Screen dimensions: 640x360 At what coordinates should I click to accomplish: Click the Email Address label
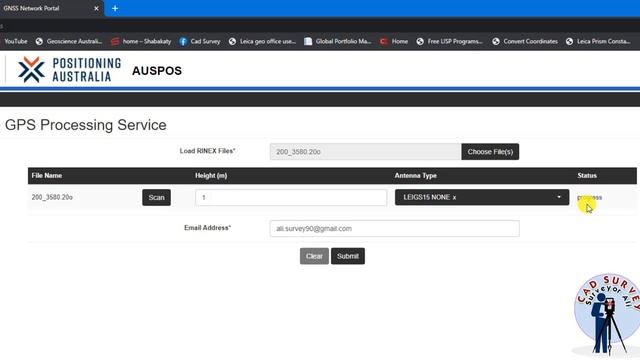click(x=207, y=228)
